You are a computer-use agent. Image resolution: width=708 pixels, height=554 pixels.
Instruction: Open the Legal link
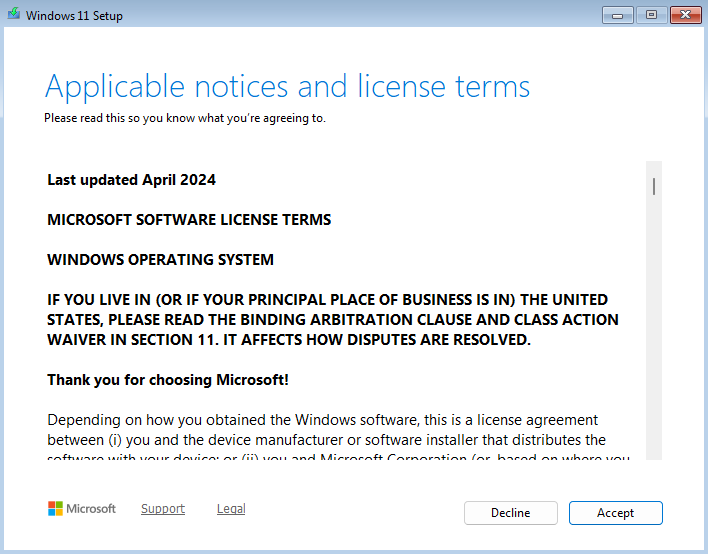pos(231,509)
